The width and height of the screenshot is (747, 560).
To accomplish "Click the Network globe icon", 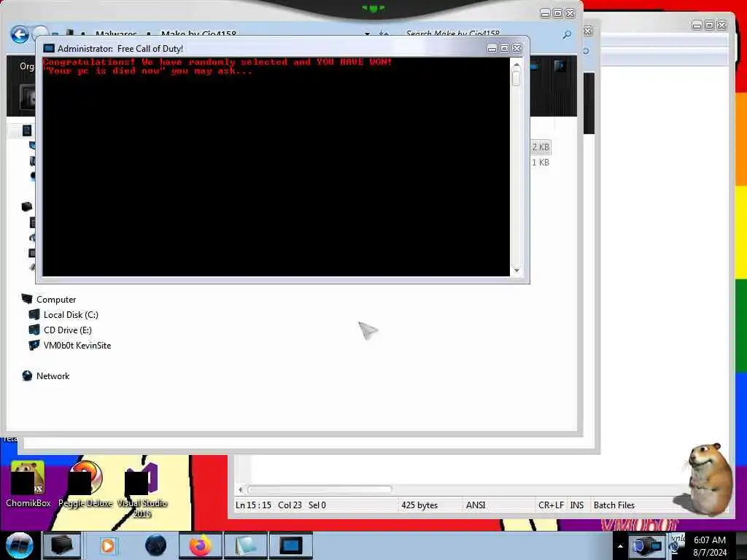I will click(x=27, y=376).
